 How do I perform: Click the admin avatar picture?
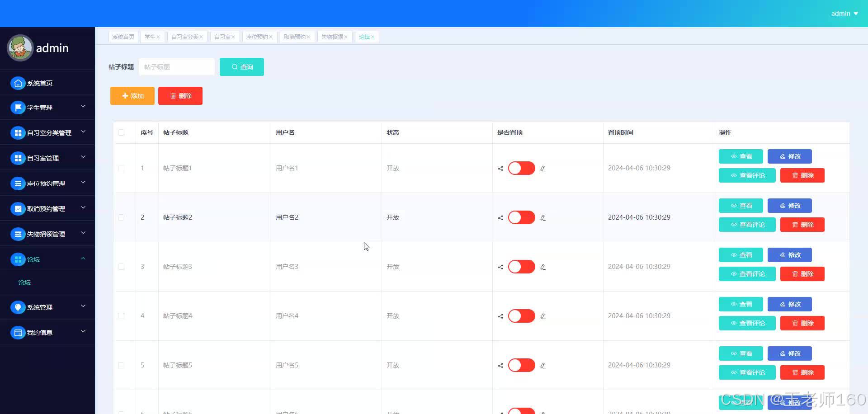tap(20, 48)
